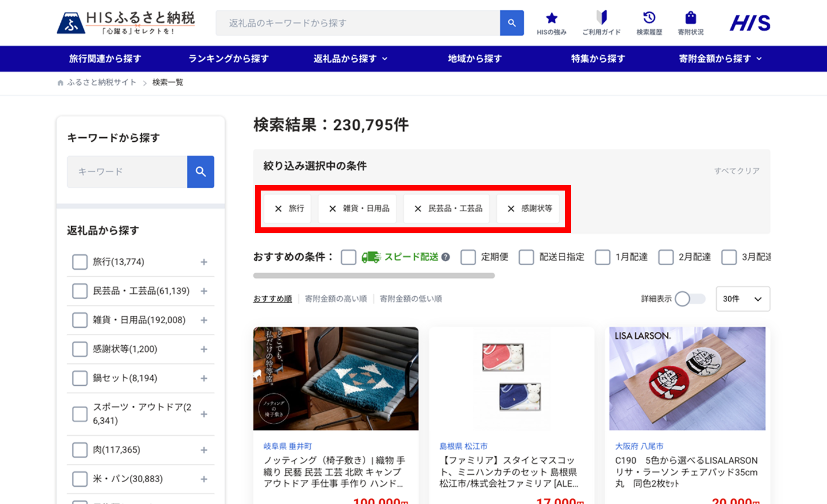Click the すべてクリア link
Screen dimensions: 827x504
click(x=736, y=171)
